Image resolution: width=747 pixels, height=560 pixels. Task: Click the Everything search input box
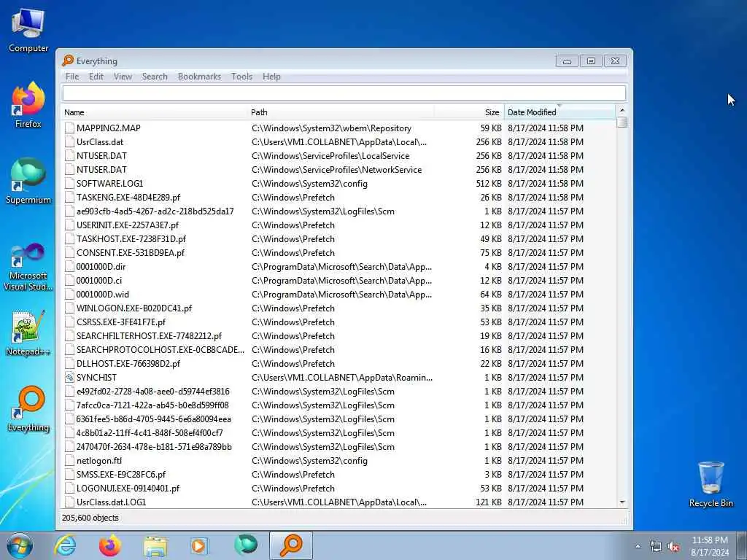coord(344,93)
